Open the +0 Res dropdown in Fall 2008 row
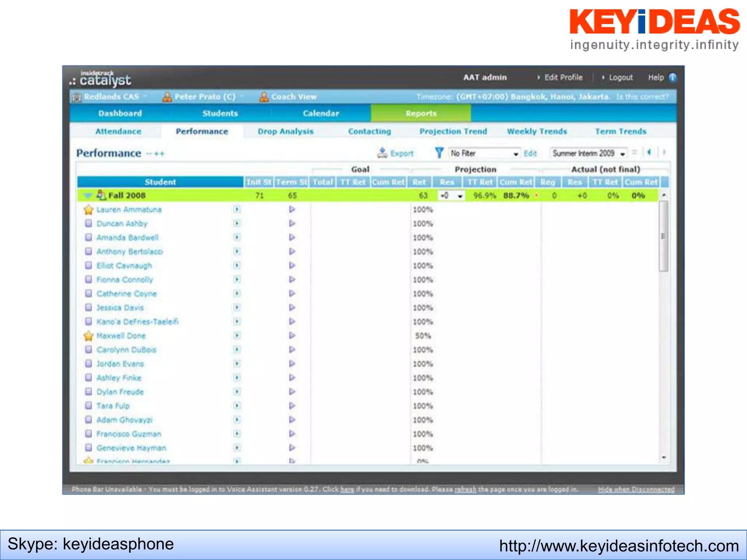747x560 pixels. click(x=451, y=196)
